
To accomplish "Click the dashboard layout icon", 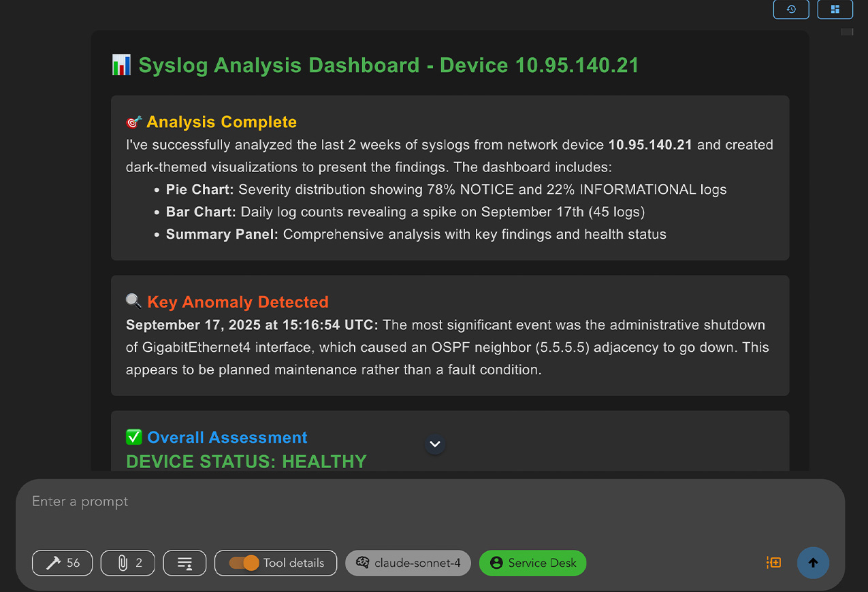I will click(835, 10).
